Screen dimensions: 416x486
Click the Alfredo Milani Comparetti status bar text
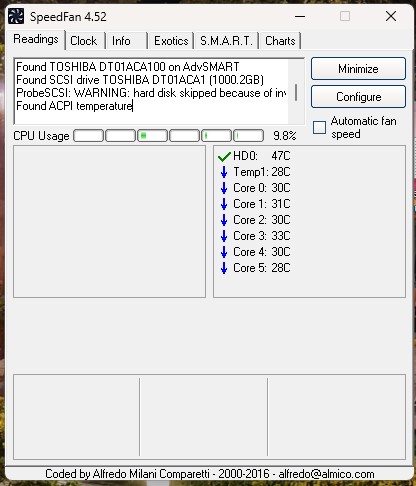tap(210, 474)
